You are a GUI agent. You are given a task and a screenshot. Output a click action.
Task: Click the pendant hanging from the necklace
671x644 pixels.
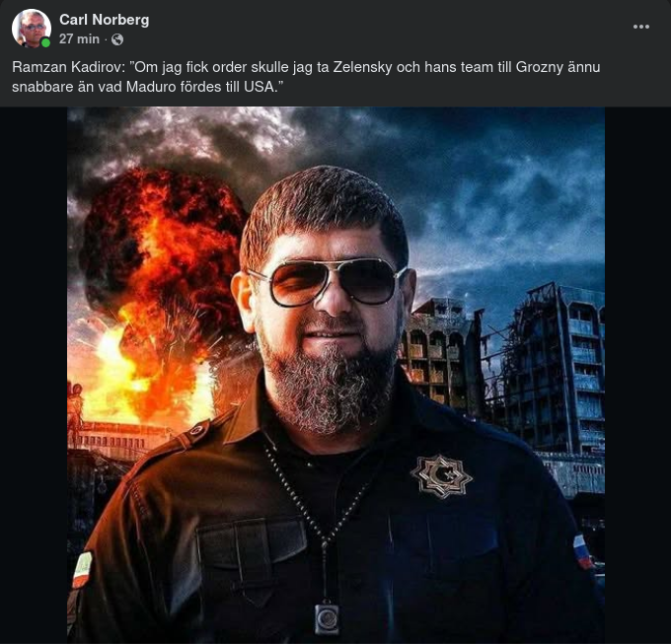pos(327,617)
